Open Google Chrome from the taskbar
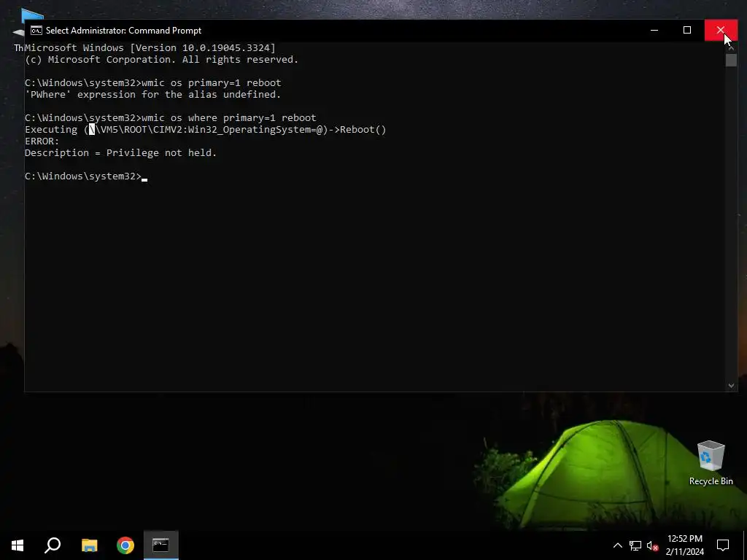This screenshot has height=560, width=747. pos(125,545)
